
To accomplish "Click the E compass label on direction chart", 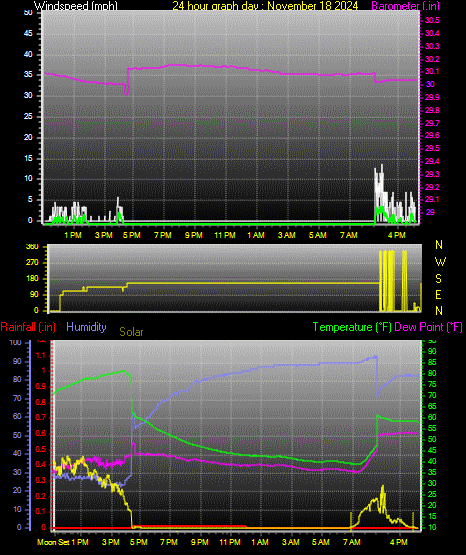I will pos(438,294).
